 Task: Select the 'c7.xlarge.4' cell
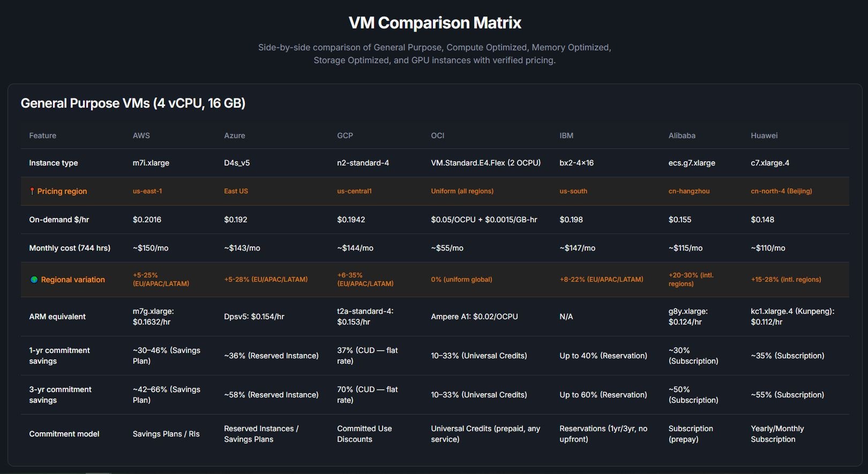(x=770, y=163)
